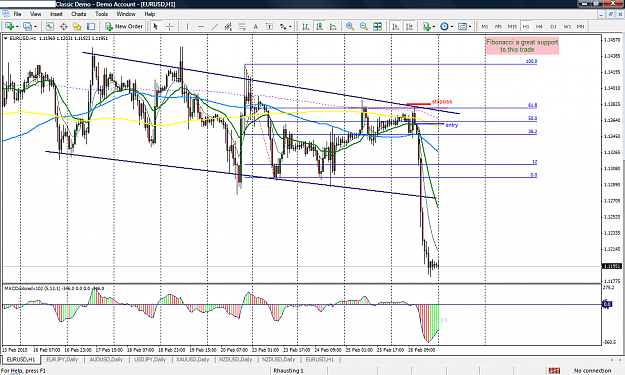
Task: Select the vertical line drawing tool
Action: pos(187,26)
